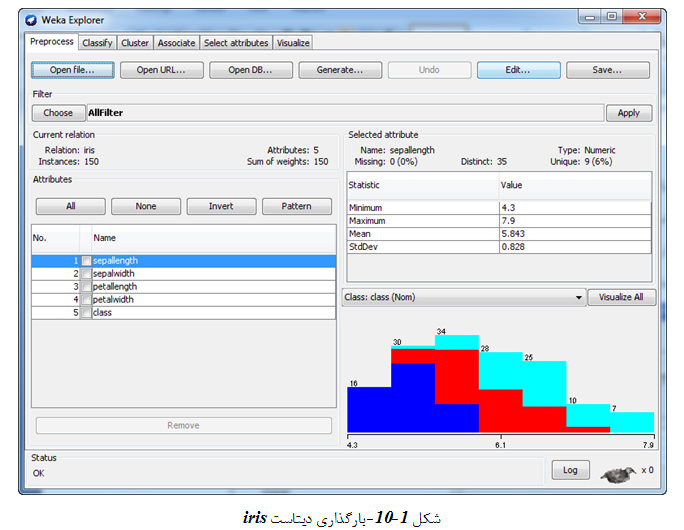Click the histogram bar labeled 34
The width and height of the screenshot is (684, 530).
coord(457,384)
